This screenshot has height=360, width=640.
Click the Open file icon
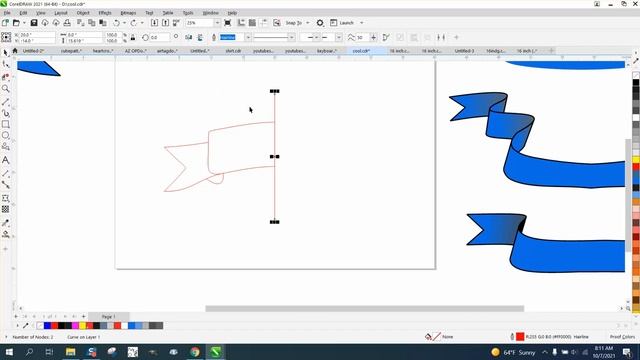point(16,23)
